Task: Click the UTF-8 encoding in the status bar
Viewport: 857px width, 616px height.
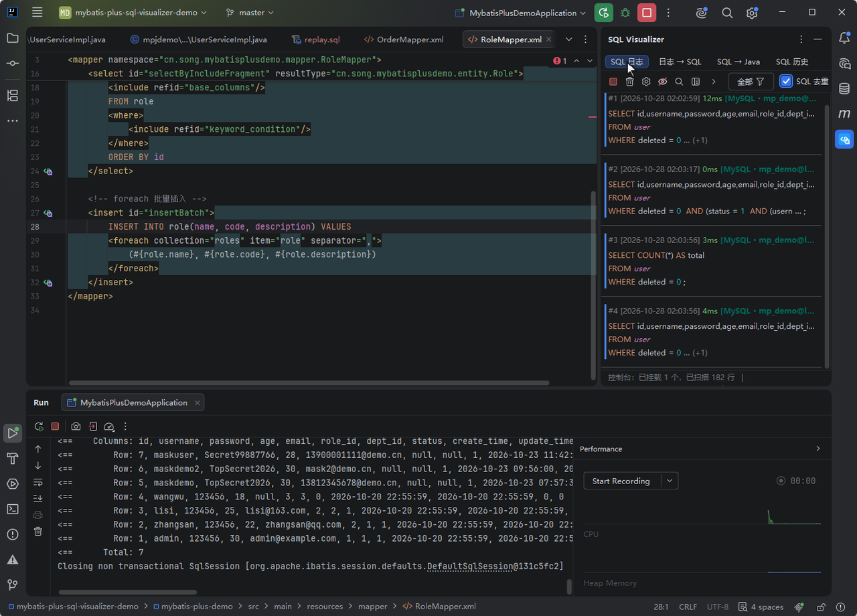Action: [x=718, y=607]
